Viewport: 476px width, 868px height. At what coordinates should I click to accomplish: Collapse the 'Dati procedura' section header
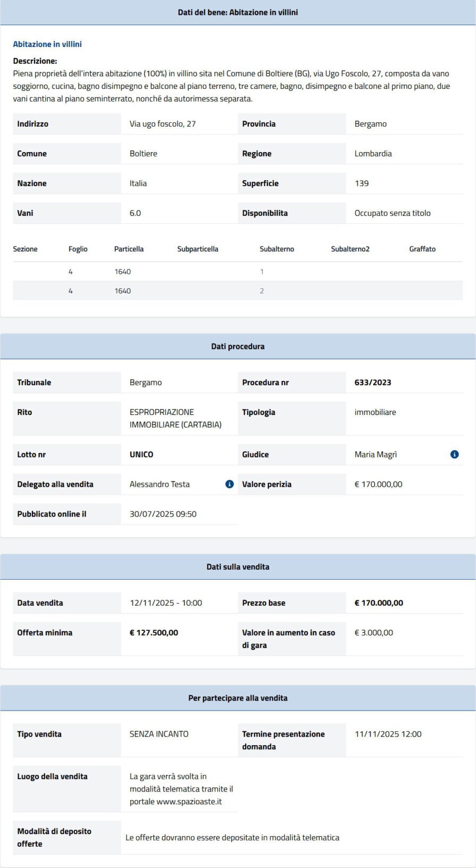[x=238, y=346]
